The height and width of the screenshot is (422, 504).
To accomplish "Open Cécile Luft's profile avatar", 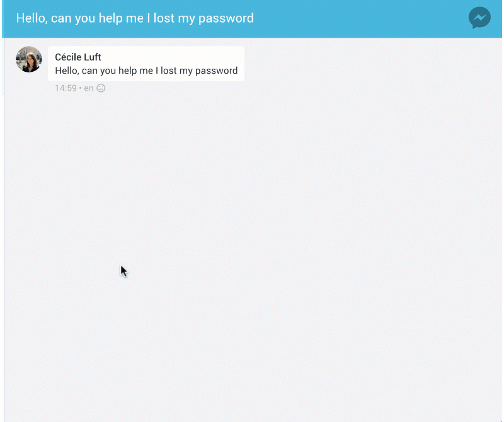I will tap(28, 59).
